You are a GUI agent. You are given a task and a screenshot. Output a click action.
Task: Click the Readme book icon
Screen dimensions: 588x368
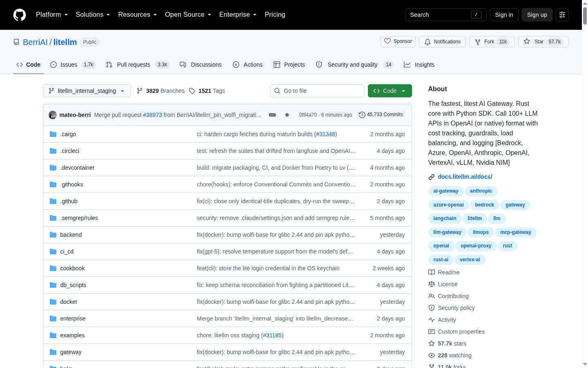pyautogui.click(x=432, y=272)
